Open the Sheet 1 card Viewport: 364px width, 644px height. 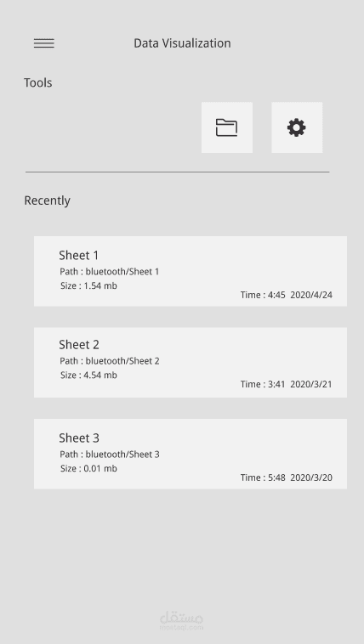191,271
